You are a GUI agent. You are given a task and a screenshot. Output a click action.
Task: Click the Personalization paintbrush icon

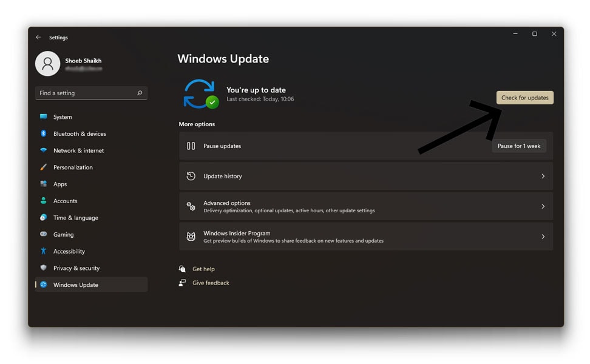click(x=44, y=167)
